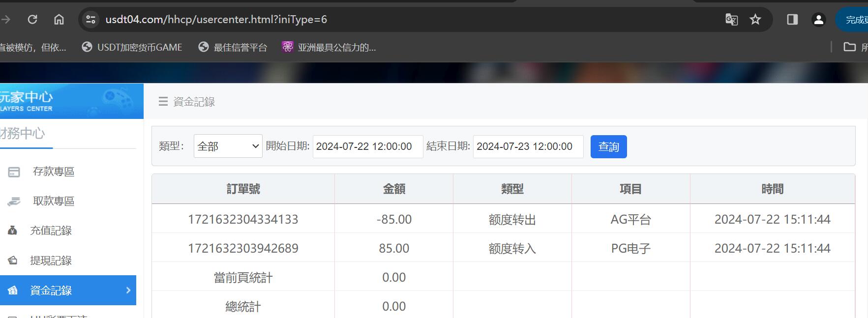Open the 類型 dropdown showing 全部
This screenshot has width=868, height=318.
228,146
